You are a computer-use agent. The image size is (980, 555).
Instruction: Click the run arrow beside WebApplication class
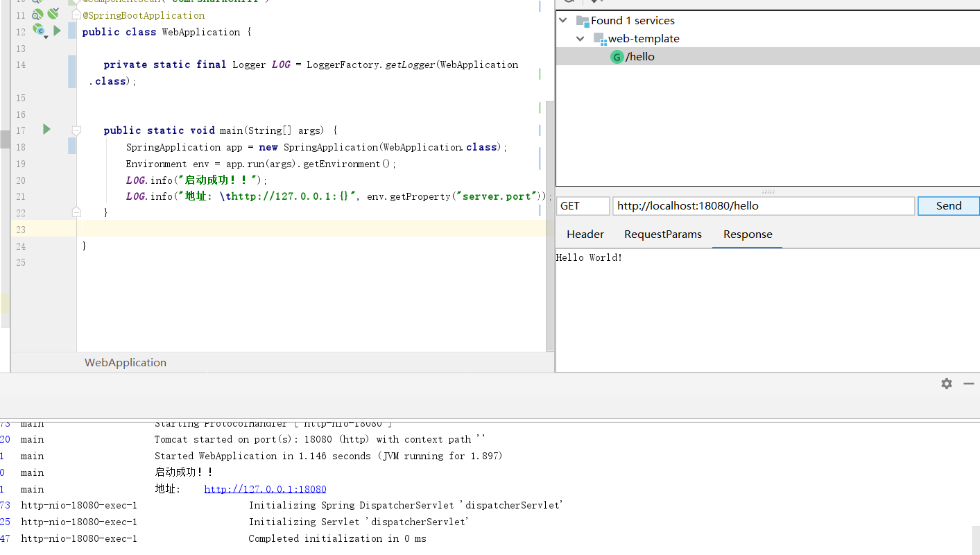tap(57, 31)
